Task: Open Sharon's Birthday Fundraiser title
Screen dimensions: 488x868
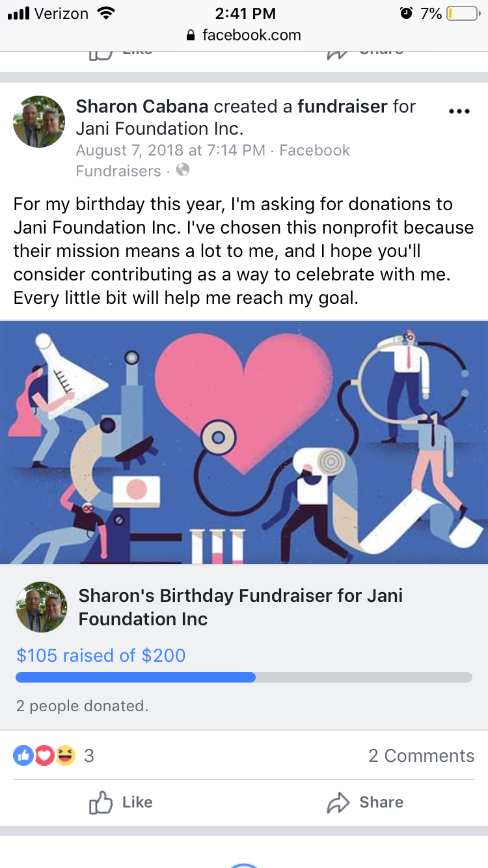Action: point(241,607)
